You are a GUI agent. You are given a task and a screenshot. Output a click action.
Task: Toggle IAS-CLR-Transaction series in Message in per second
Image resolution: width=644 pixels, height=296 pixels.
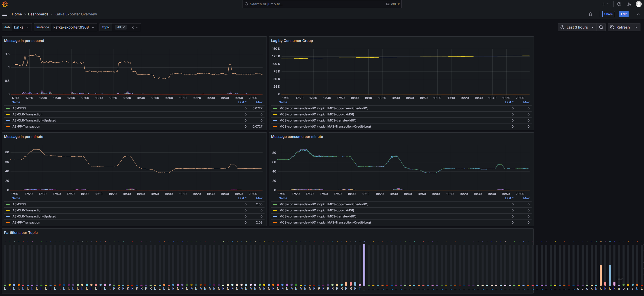(27, 114)
